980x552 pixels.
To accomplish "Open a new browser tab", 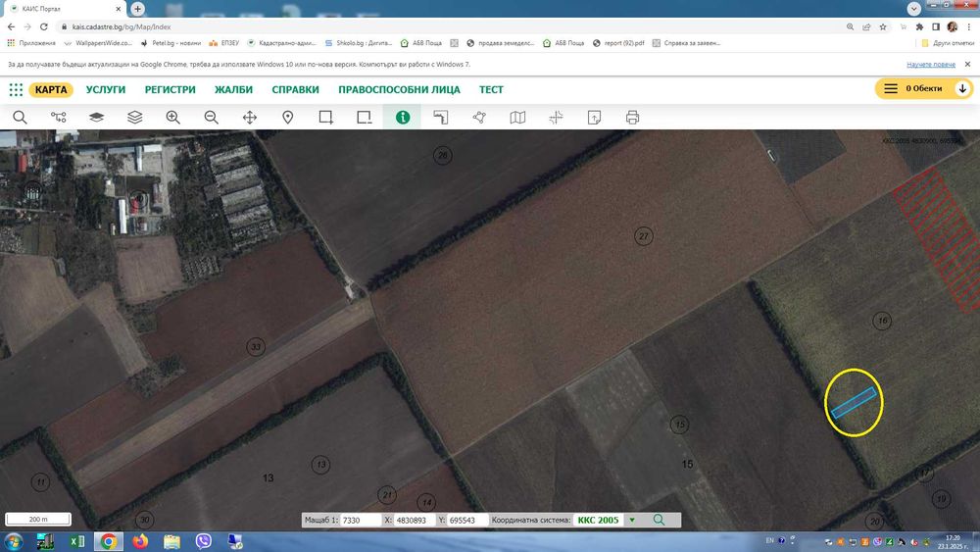I will (137, 9).
